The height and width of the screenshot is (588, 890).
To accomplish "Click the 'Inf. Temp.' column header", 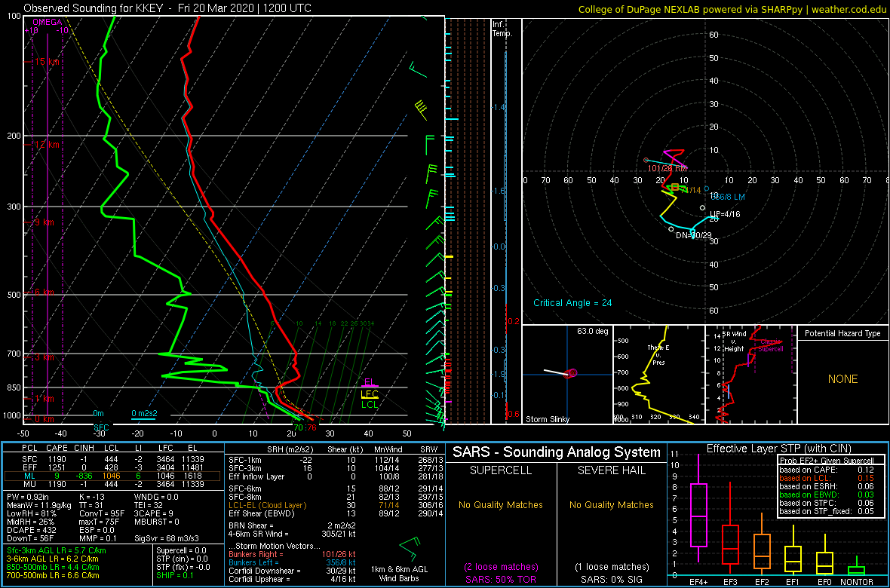I will [x=503, y=29].
